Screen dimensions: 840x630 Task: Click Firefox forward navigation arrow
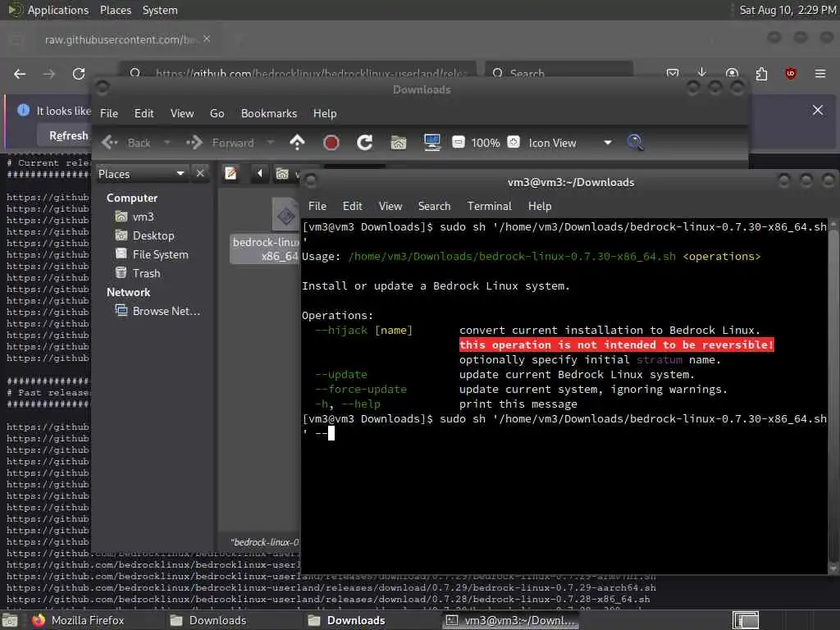pos(49,73)
